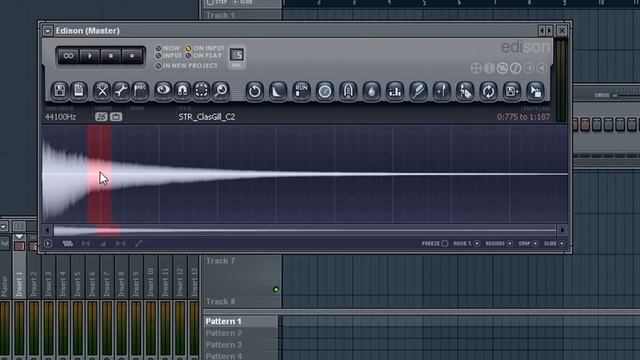This screenshot has width=640, height=360.
Task: Click the left arrow of the waveform scrollbar
Action: 47,230
